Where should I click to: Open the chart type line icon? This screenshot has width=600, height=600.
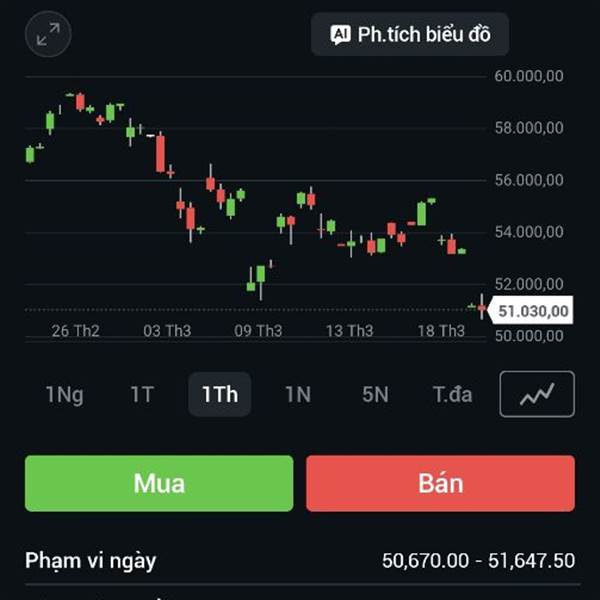[x=537, y=394]
